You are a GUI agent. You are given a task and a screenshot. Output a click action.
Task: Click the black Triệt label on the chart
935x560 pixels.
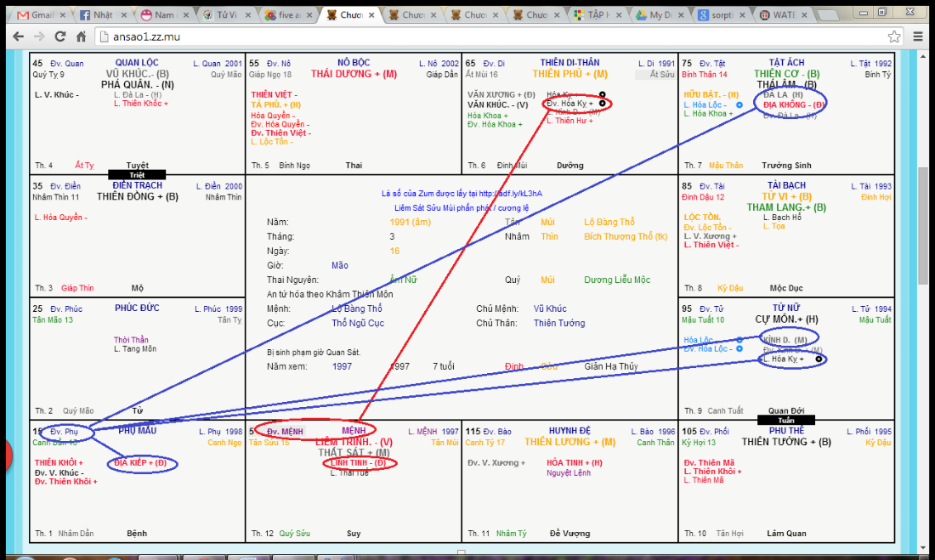pyautogui.click(x=137, y=174)
